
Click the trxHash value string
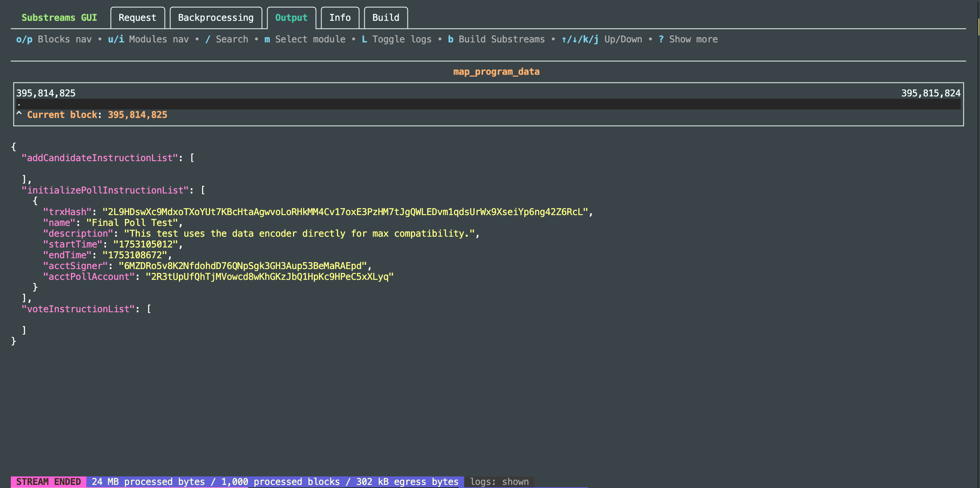[345, 212]
